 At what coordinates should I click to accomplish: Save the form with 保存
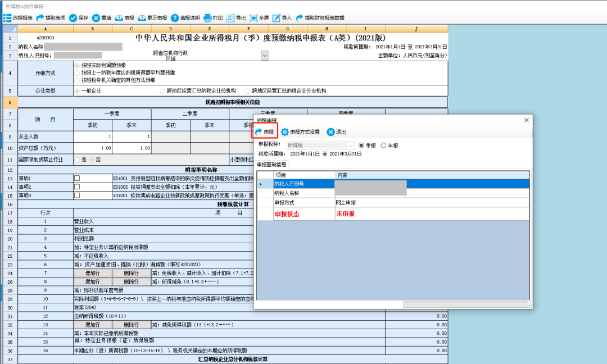click(79, 18)
